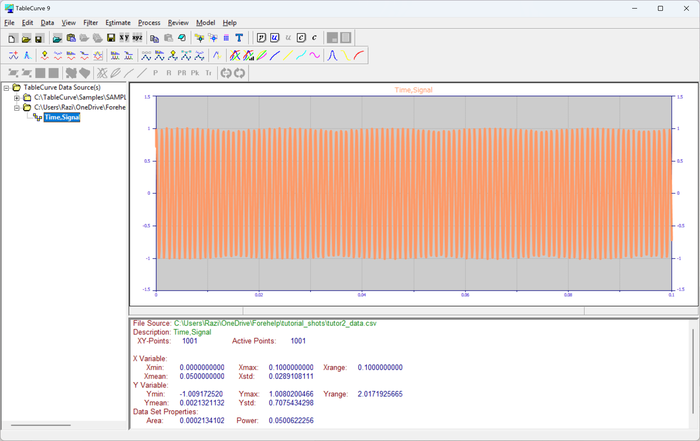This screenshot has height=441, width=700.
Task: Open the View menu
Action: point(68,23)
